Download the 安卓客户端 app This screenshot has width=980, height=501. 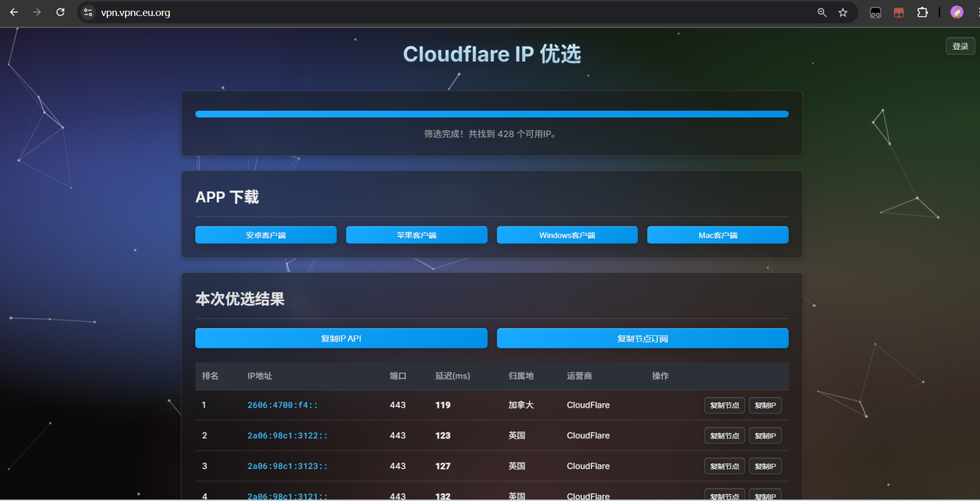(x=266, y=235)
